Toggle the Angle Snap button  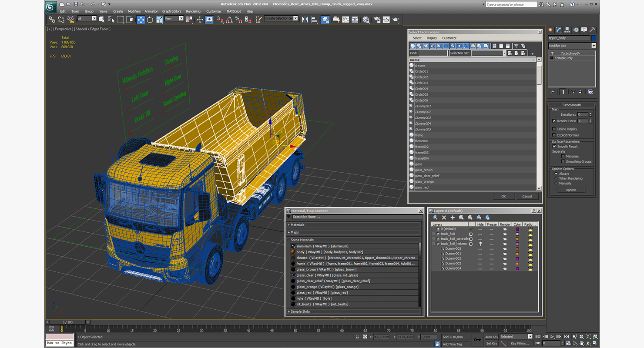229,20
